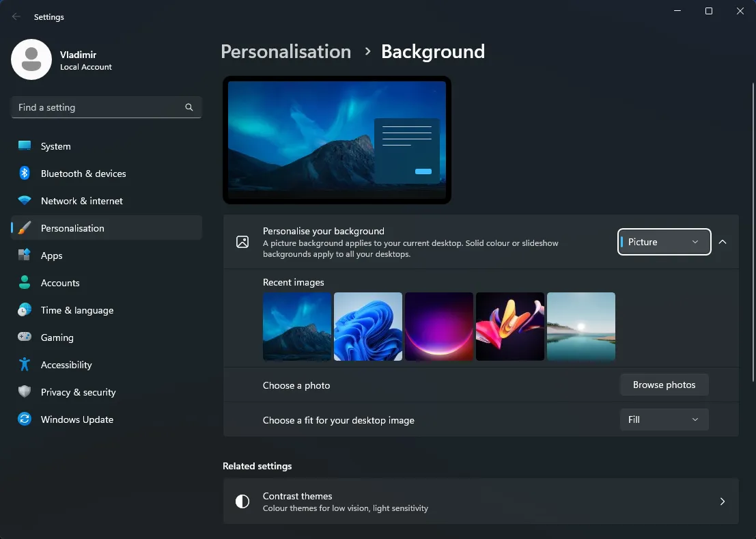This screenshot has height=539, width=756.
Task: Click the picture icon beside Personalise your background
Action: tap(242, 242)
